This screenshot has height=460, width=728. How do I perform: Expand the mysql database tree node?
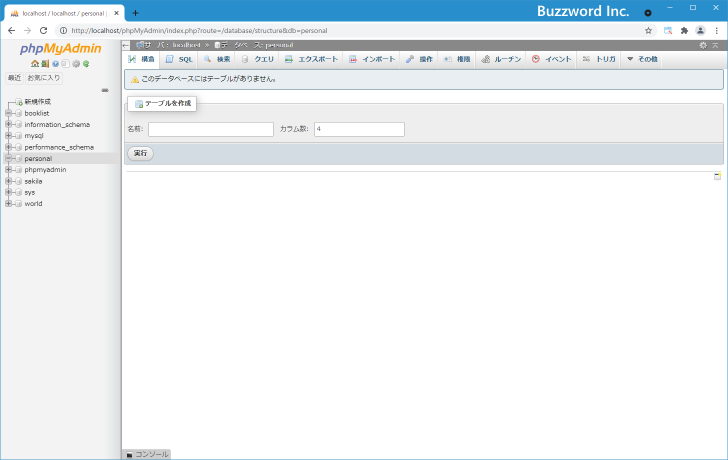point(8,135)
